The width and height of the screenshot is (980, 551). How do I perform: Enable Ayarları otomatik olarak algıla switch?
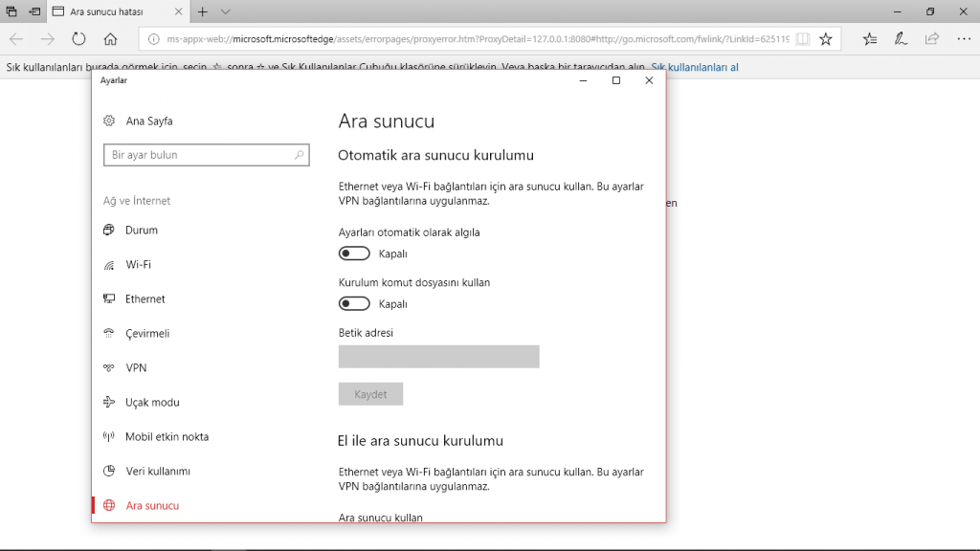coord(354,253)
